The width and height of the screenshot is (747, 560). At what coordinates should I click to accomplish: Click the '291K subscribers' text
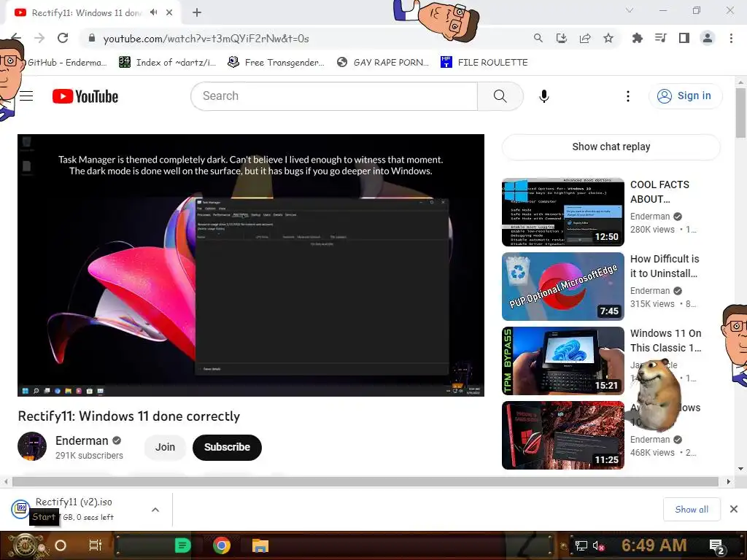coord(89,456)
